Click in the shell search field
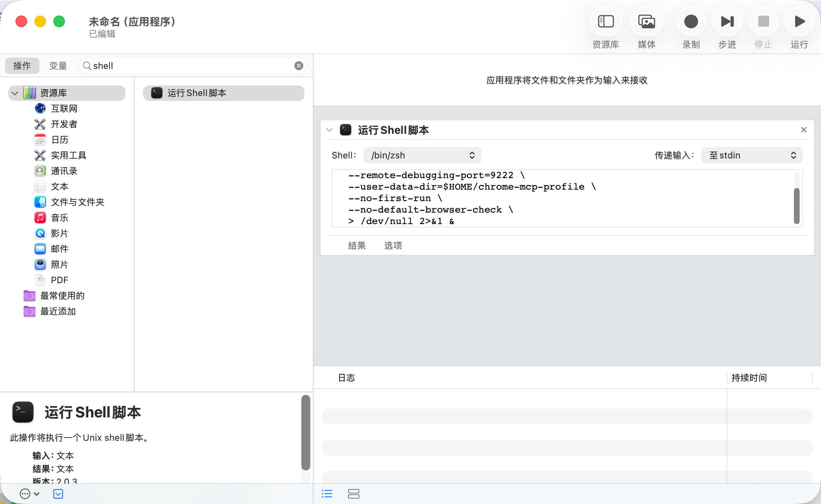 point(192,66)
